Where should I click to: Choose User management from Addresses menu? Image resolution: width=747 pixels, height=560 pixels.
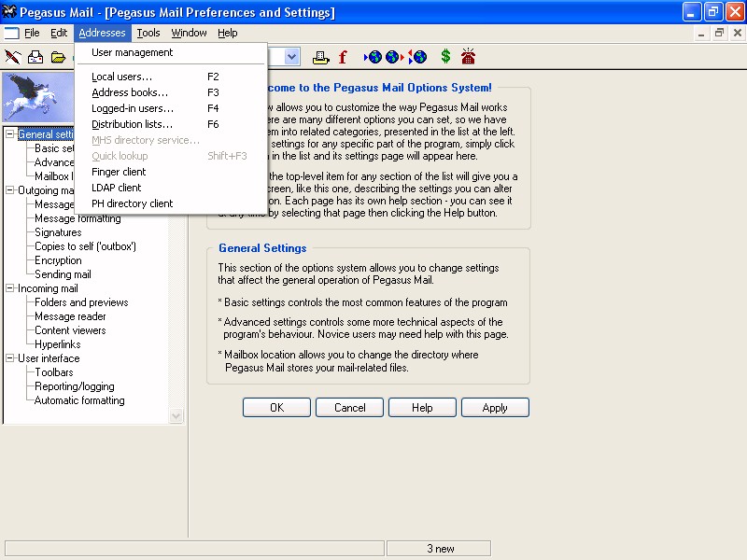tap(170, 52)
